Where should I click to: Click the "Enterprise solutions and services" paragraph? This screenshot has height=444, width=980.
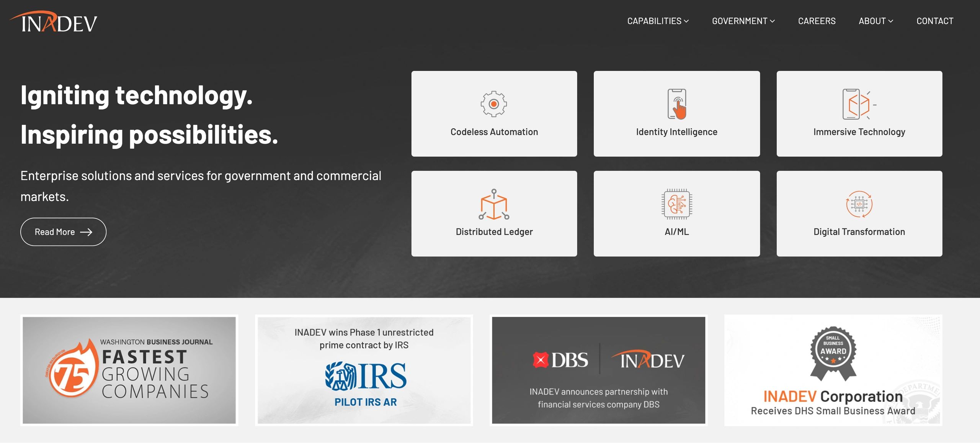(x=201, y=186)
